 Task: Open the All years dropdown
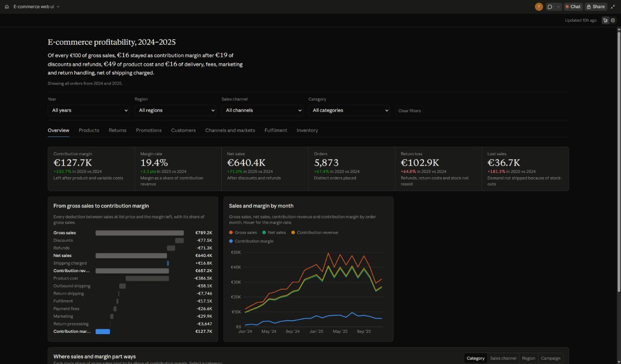(x=88, y=110)
